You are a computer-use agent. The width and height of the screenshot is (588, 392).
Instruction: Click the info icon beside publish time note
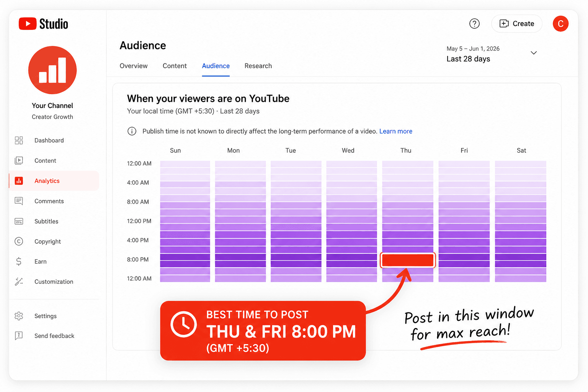(x=132, y=131)
